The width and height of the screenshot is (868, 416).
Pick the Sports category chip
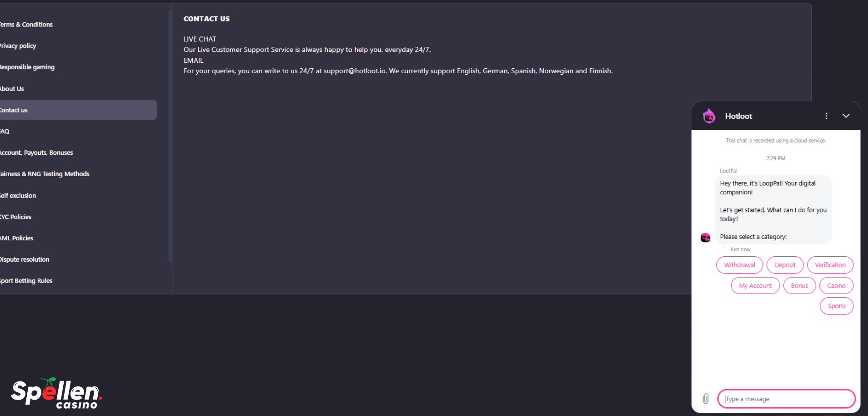point(837,306)
